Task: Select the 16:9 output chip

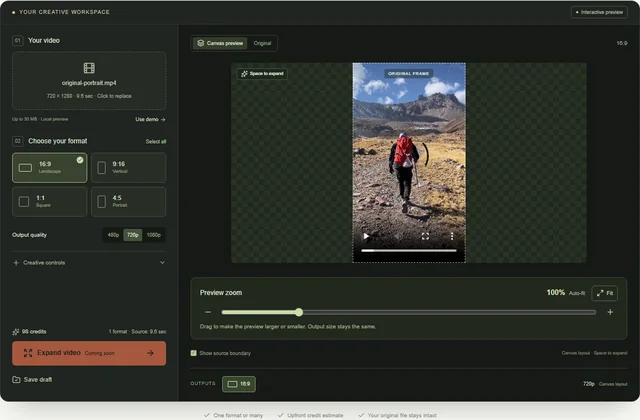Action: click(x=239, y=384)
